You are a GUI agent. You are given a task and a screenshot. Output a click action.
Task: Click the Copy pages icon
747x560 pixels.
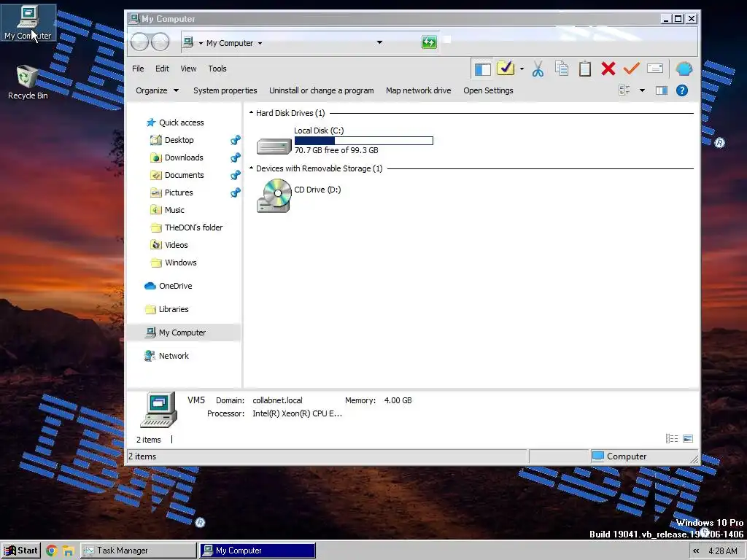[x=562, y=69]
